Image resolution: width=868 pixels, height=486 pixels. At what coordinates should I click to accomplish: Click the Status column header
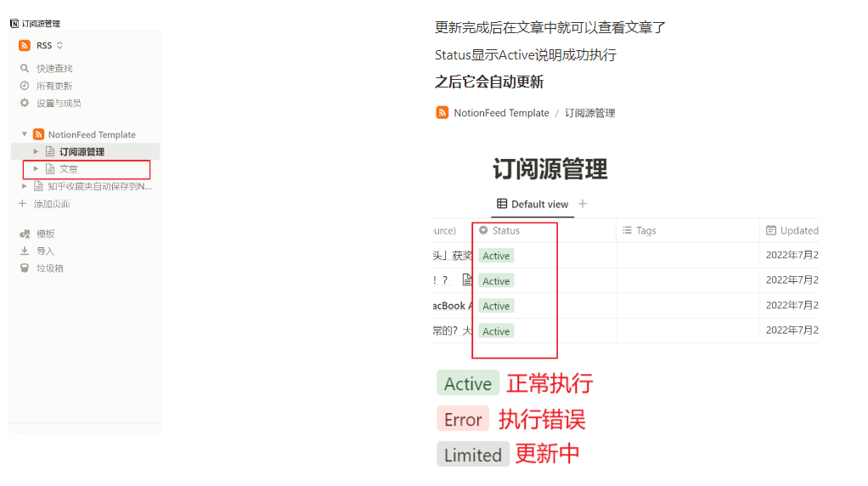pos(505,230)
